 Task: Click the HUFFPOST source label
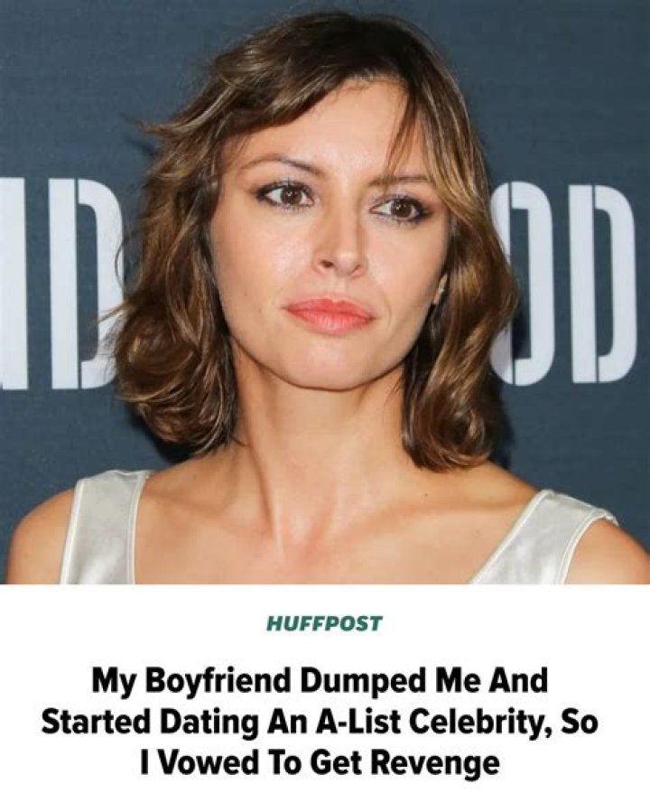pyautogui.click(x=324, y=623)
